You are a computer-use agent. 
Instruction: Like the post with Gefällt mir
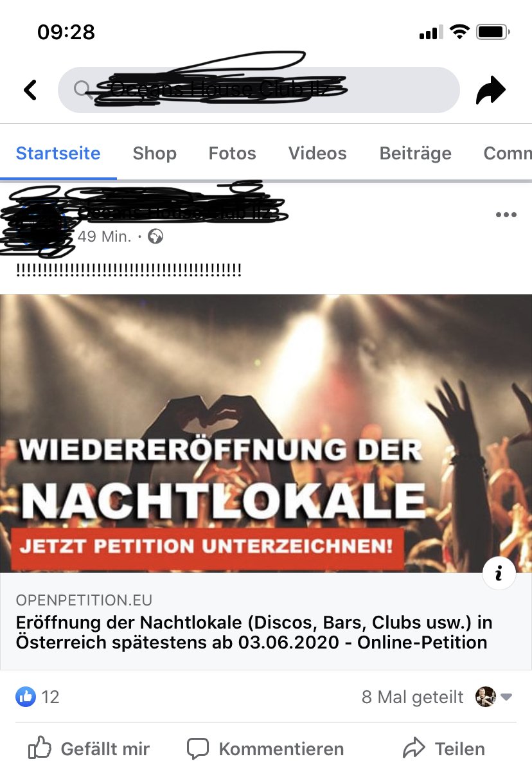(88, 749)
